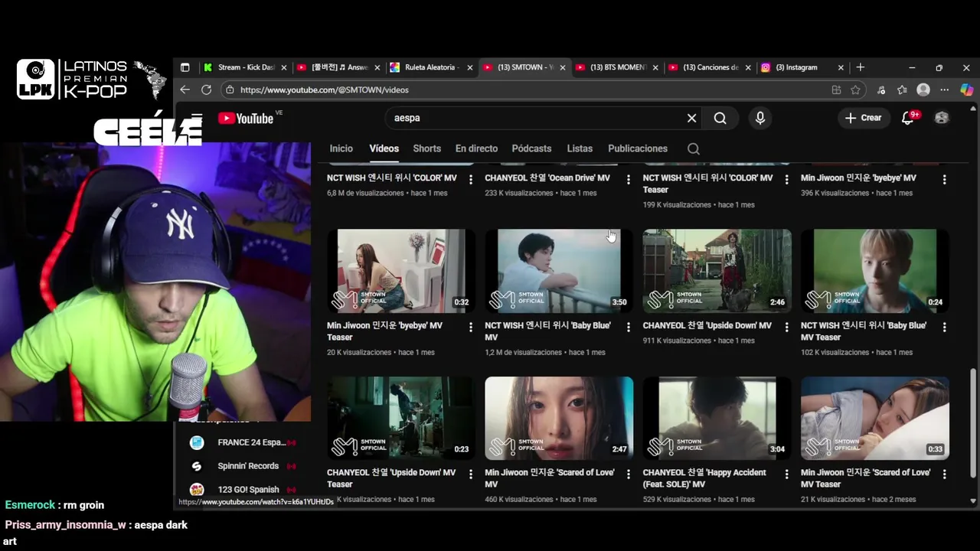
Task: Open options for 'Happy Accident' MV
Action: [x=786, y=474]
